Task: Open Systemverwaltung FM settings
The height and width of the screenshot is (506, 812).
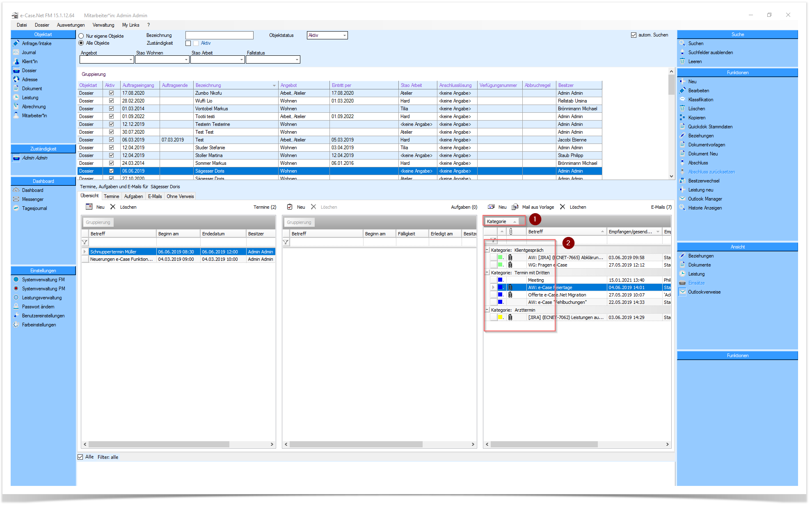Action: 43,280
